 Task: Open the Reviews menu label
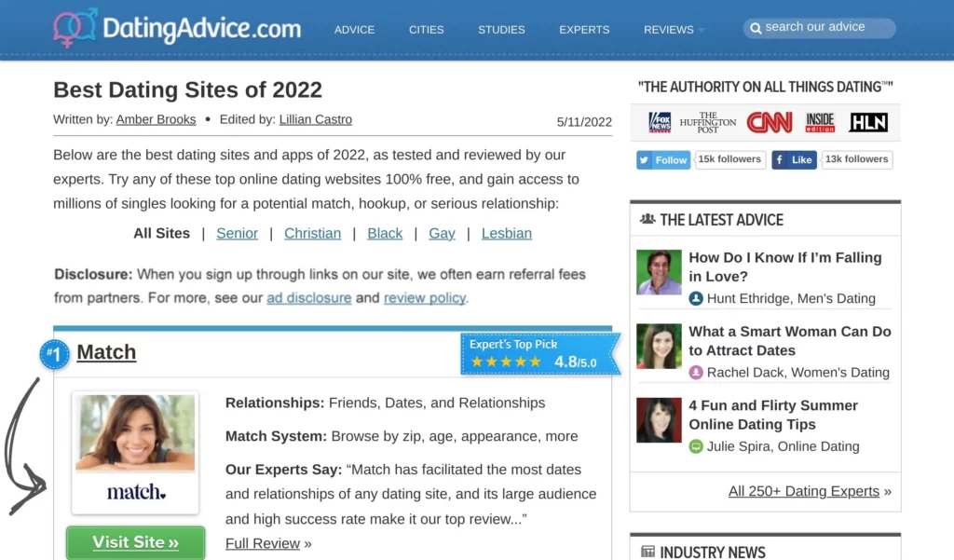click(x=669, y=29)
